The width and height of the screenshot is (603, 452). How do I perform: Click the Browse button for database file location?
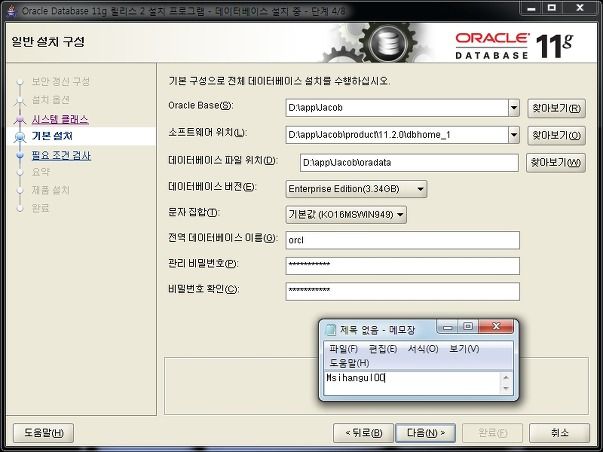pos(556,163)
